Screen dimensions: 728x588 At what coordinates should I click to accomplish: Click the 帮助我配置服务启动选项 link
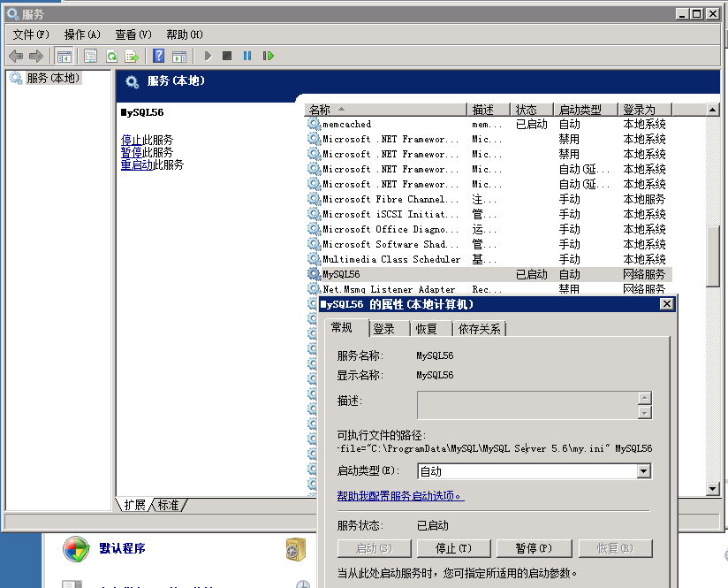coord(401,496)
